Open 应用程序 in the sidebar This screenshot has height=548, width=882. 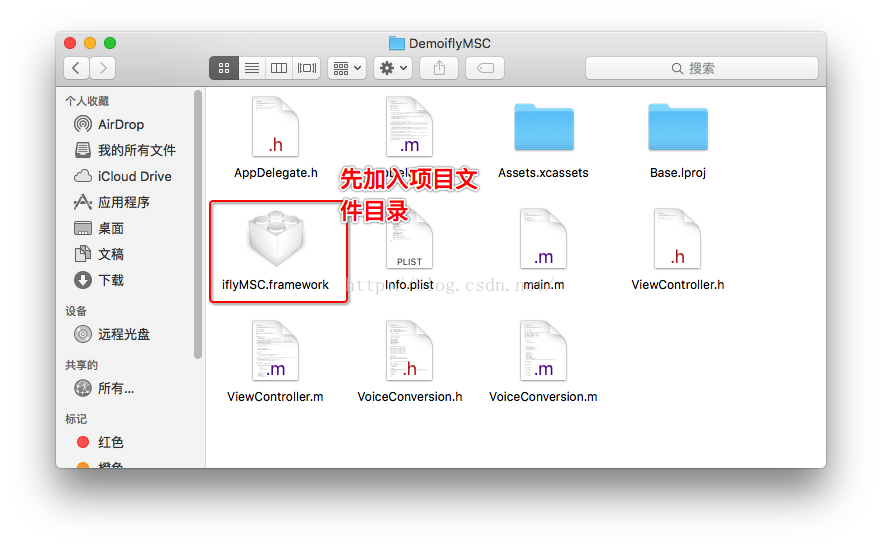click(112, 202)
